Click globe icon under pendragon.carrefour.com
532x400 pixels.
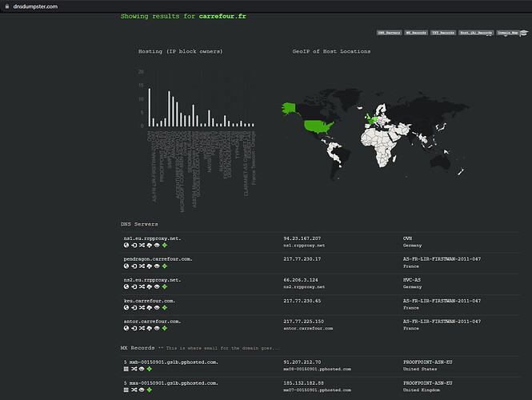pos(126,266)
